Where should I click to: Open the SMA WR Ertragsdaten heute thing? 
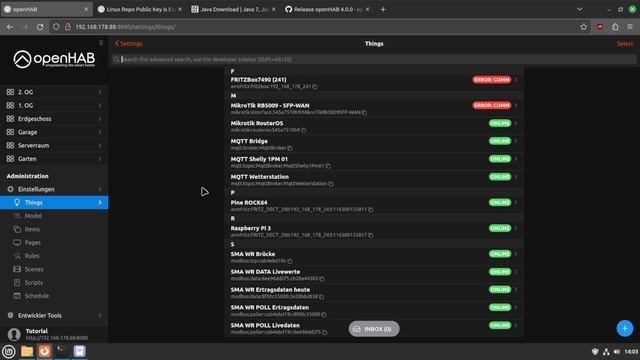pyautogui.click(x=374, y=293)
